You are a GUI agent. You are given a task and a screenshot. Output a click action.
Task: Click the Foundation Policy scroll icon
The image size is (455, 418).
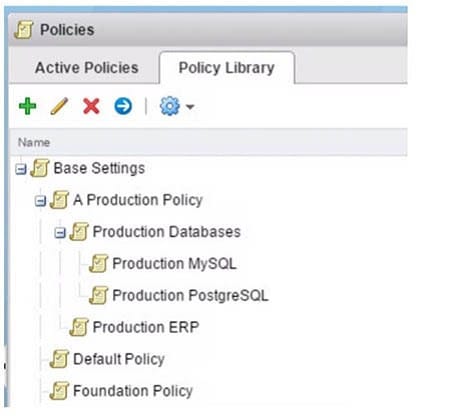(x=60, y=391)
